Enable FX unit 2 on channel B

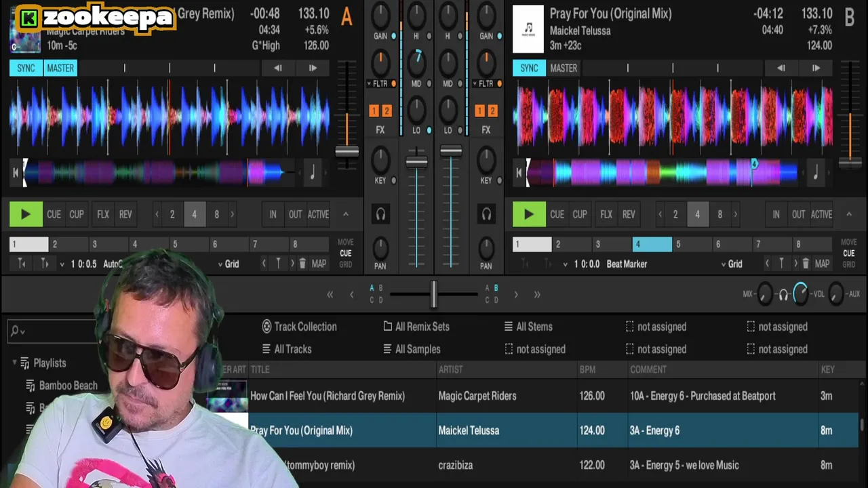[492, 110]
